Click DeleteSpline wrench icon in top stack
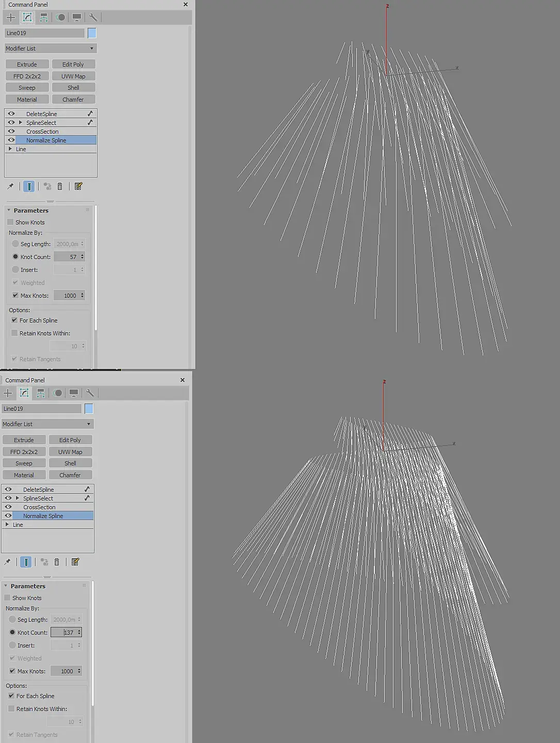The image size is (560, 743). 90,114
